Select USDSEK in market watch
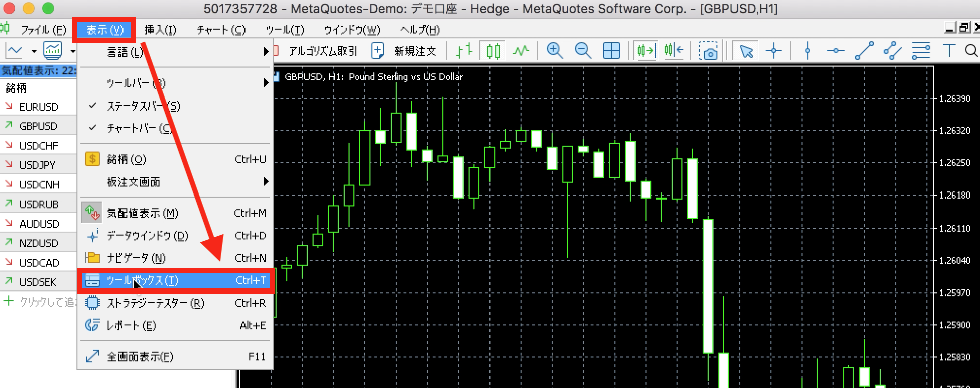 point(38,282)
